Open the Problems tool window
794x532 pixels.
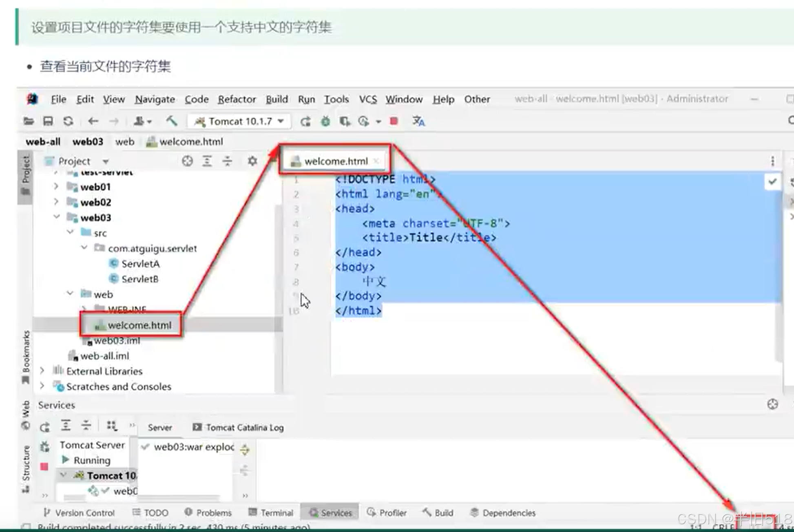point(208,512)
